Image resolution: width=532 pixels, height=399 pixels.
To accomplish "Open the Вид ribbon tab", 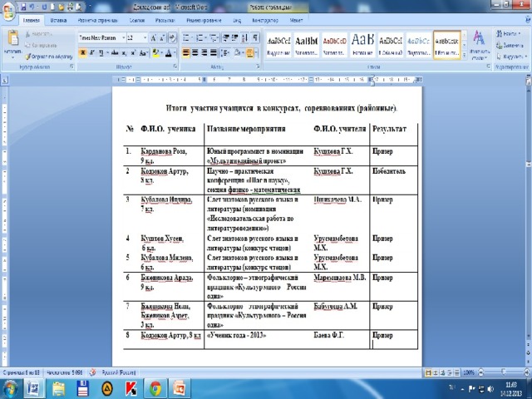I will click(237, 20).
